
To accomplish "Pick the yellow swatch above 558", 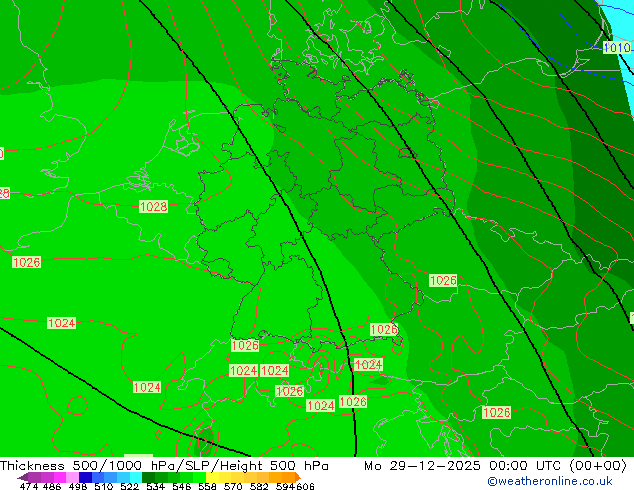I will pyautogui.click(x=212, y=477).
